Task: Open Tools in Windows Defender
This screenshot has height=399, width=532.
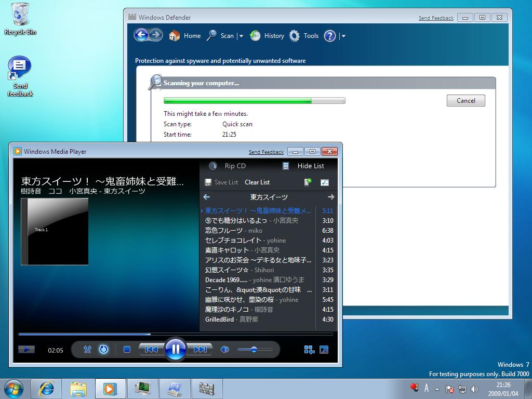Action: pyautogui.click(x=304, y=36)
